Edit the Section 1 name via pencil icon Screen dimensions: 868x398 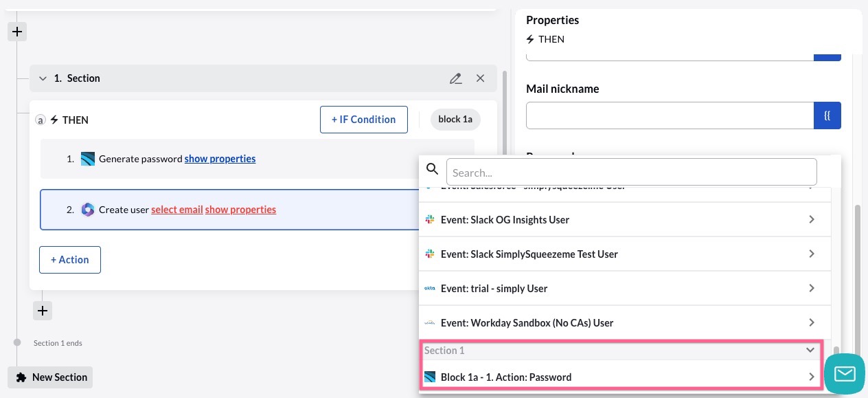pyautogui.click(x=455, y=78)
